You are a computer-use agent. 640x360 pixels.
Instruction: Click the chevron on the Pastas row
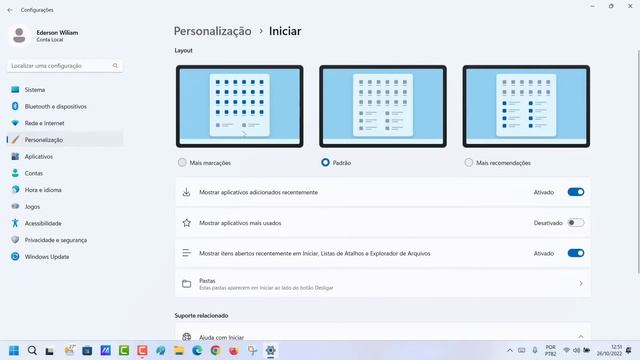coord(581,283)
